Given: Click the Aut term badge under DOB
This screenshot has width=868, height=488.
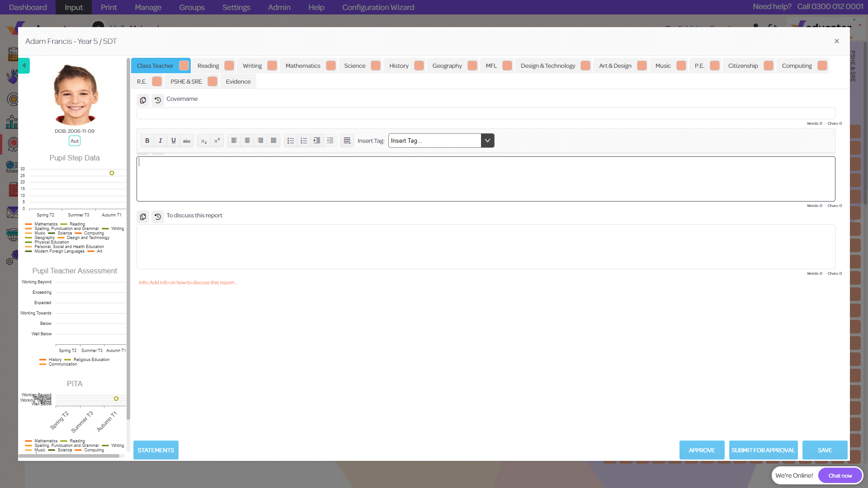Looking at the screenshot, I should point(75,141).
